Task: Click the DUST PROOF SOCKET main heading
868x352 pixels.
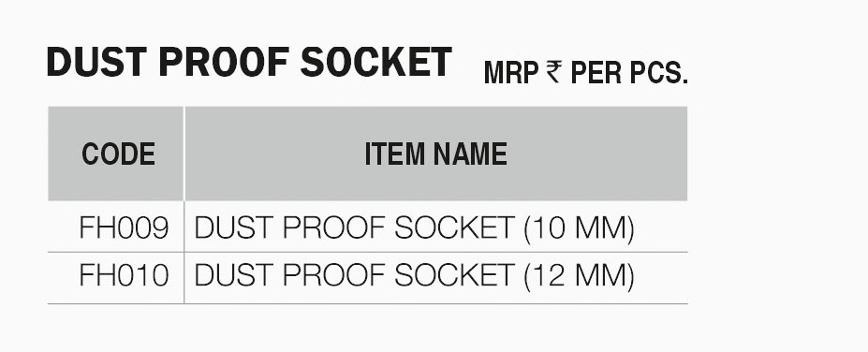Action: (x=249, y=62)
